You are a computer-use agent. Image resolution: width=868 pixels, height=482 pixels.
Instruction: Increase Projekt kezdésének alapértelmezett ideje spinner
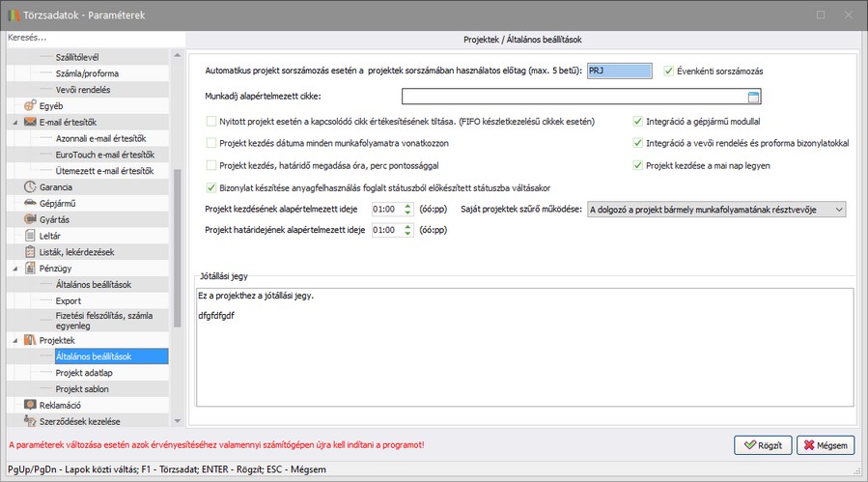407,205
